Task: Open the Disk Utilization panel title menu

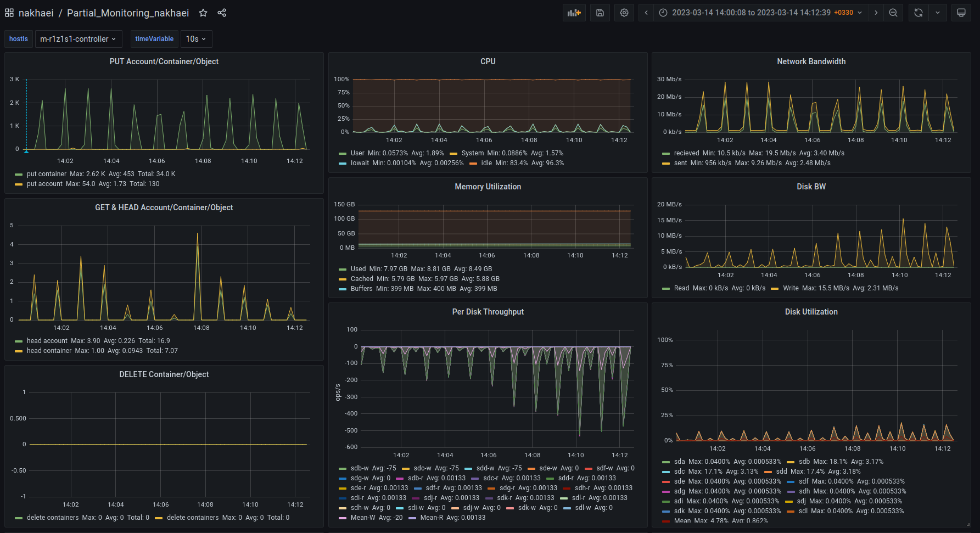Action: click(811, 312)
